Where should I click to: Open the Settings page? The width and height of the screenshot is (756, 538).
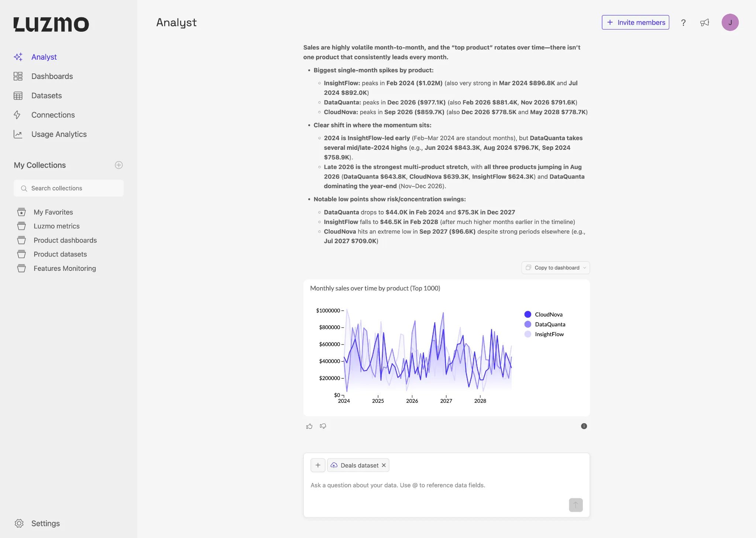45,523
